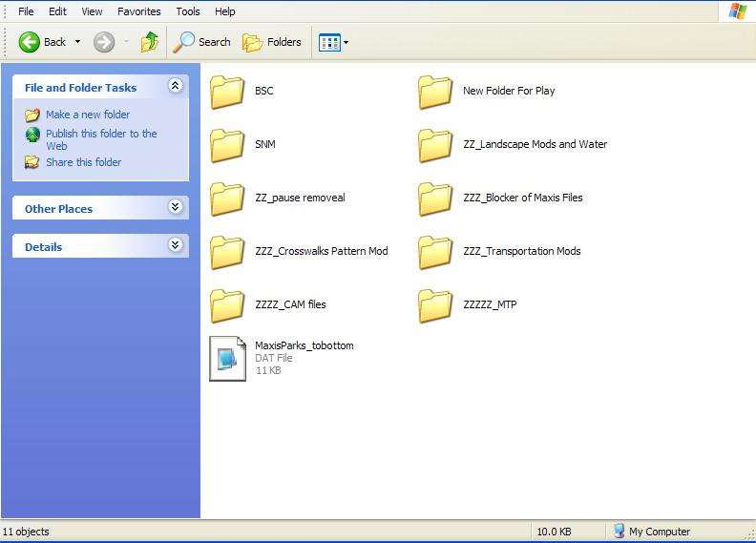Open the Search pane

(x=202, y=42)
